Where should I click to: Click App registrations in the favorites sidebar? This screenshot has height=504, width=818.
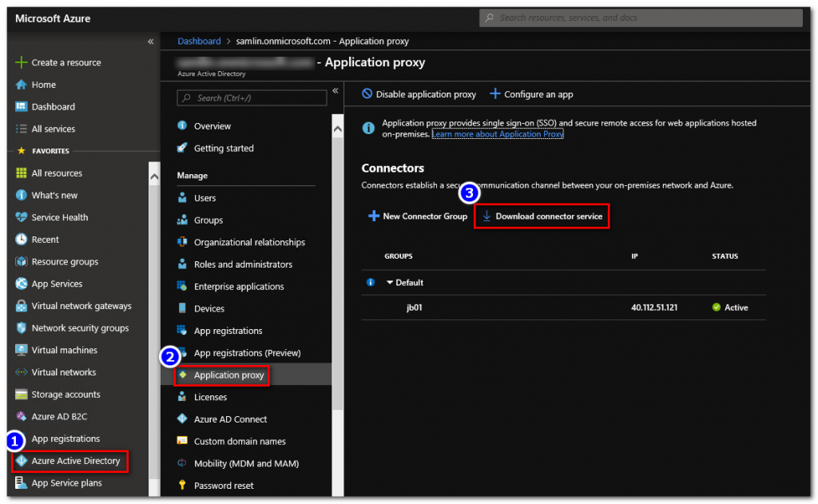[66, 439]
